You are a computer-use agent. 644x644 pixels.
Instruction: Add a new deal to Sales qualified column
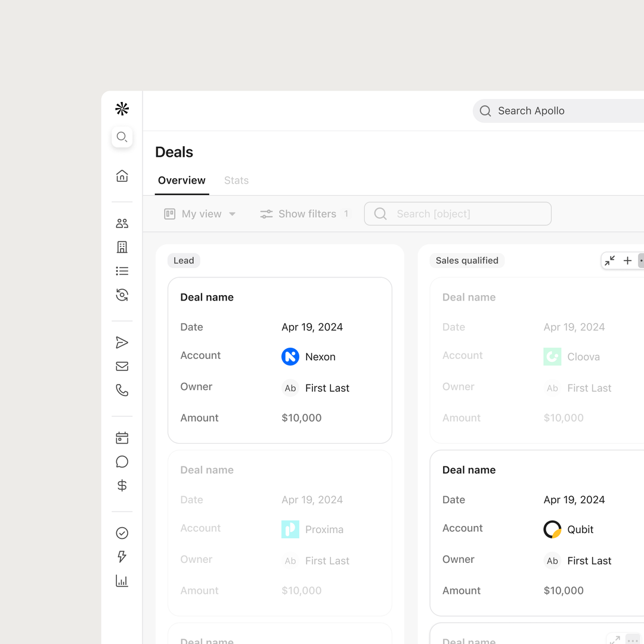[627, 261]
